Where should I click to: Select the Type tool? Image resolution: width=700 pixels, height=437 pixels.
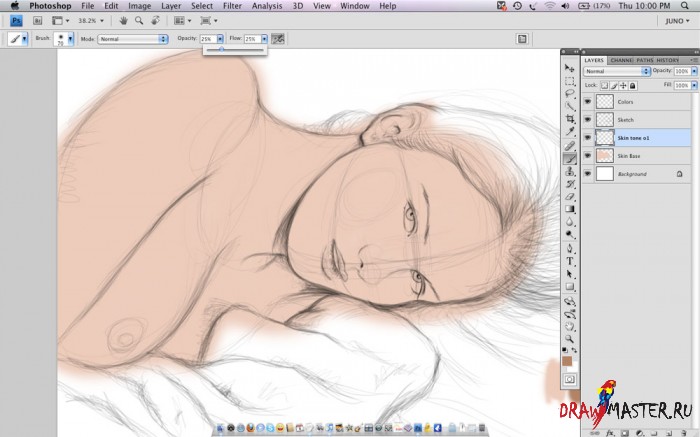click(x=570, y=261)
